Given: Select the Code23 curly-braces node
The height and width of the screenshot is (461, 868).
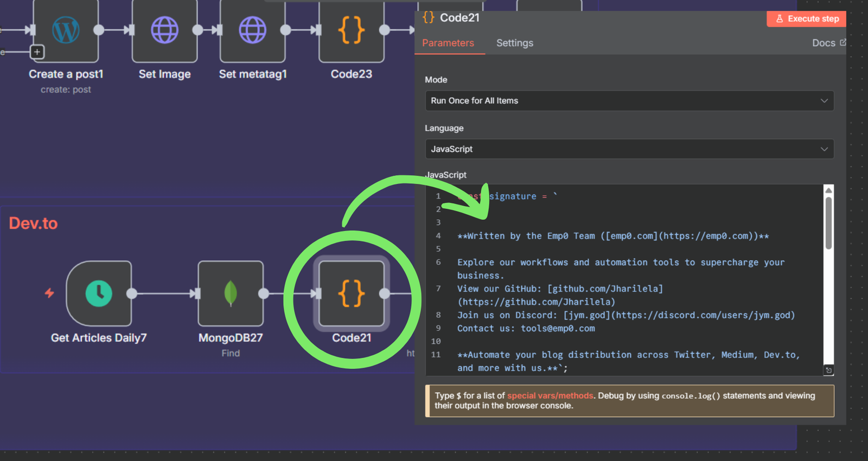Looking at the screenshot, I should [x=352, y=30].
